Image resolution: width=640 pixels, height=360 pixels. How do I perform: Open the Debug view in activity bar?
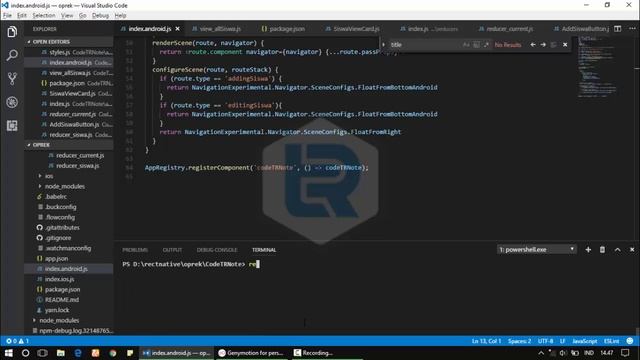coord(12,102)
